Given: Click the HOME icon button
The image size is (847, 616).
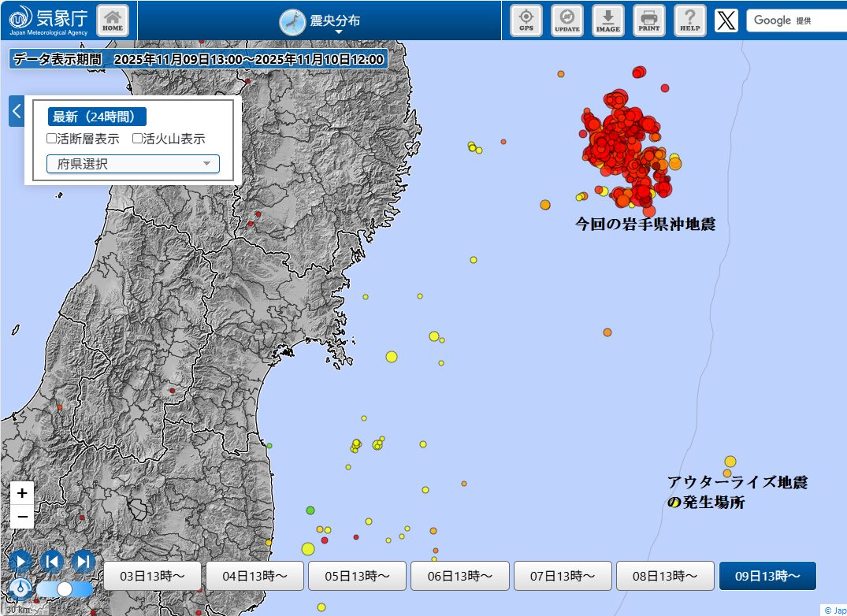Looking at the screenshot, I should coord(113,20).
